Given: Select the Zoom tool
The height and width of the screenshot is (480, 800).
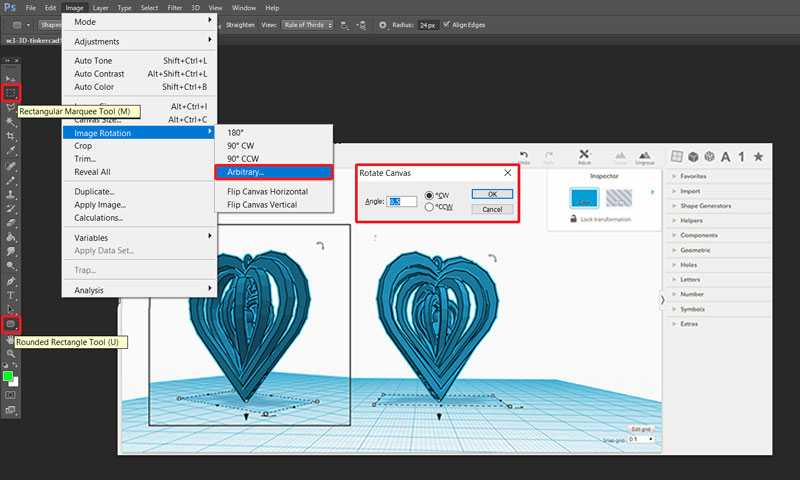Looking at the screenshot, I should click(11, 353).
